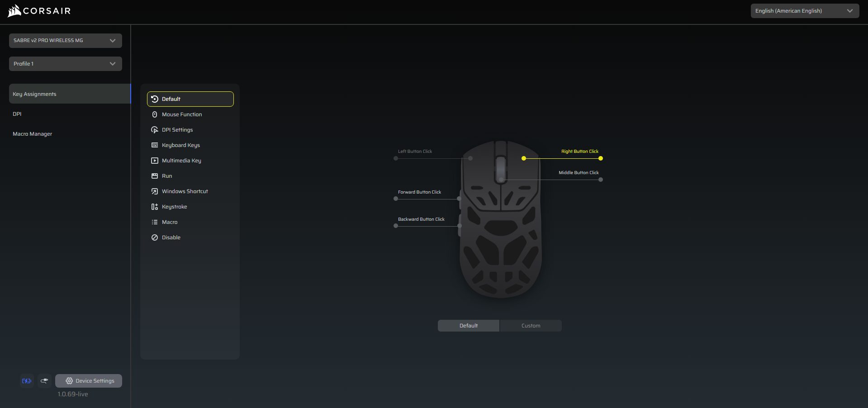Choose the Mouse Function assignment
The width and height of the screenshot is (868, 408).
(x=182, y=114)
